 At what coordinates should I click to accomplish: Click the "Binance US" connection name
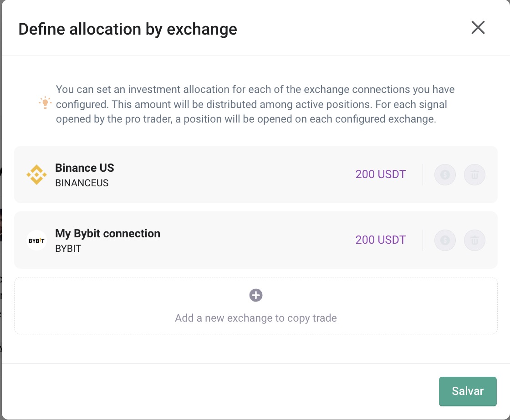[85, 168]
